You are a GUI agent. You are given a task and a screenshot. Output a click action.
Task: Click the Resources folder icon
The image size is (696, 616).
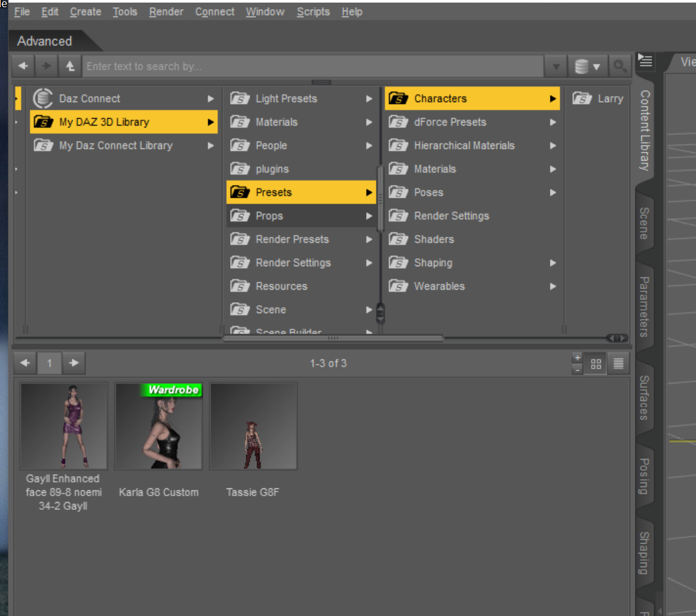(240, 286)
